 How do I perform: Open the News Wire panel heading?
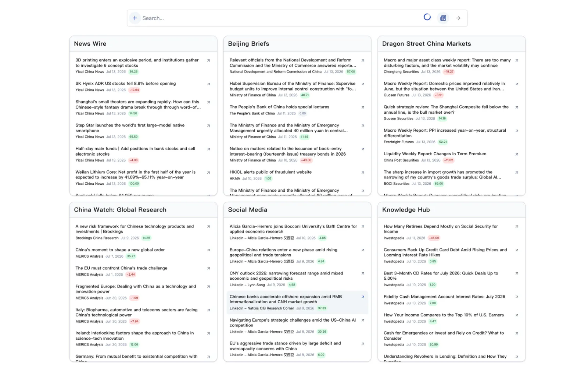(90, 44)
